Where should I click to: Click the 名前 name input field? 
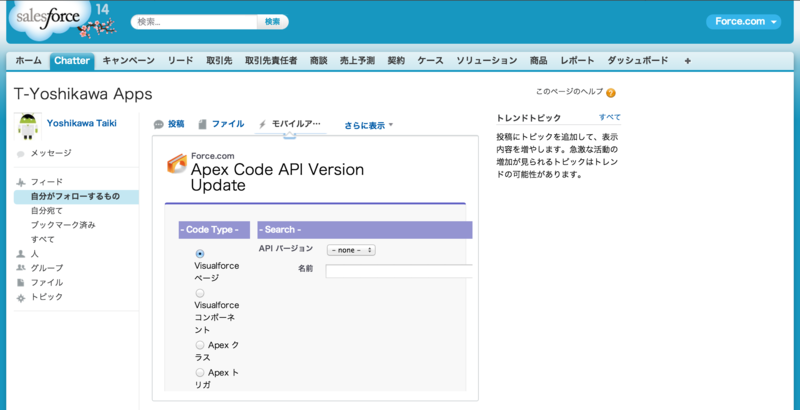pos(399,271)
